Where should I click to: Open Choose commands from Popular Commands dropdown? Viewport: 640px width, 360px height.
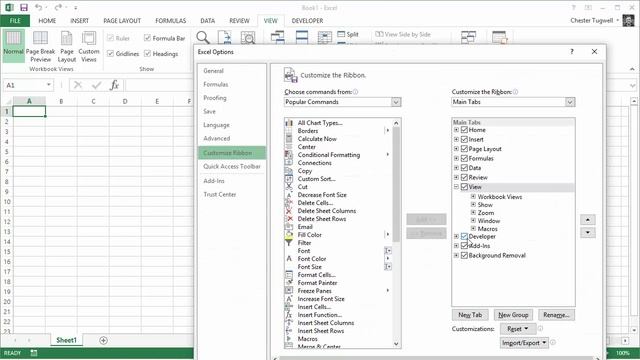click(x=342, y=102)
